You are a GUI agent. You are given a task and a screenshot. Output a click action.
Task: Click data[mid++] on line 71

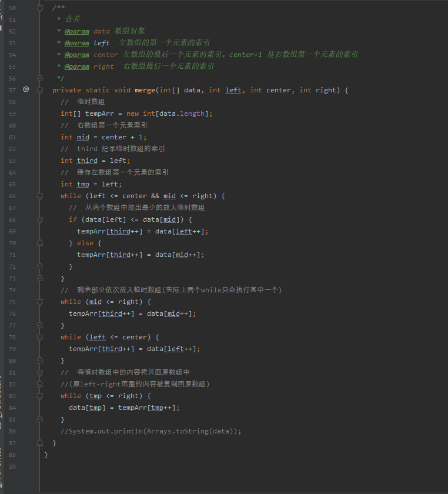[178, 255]
